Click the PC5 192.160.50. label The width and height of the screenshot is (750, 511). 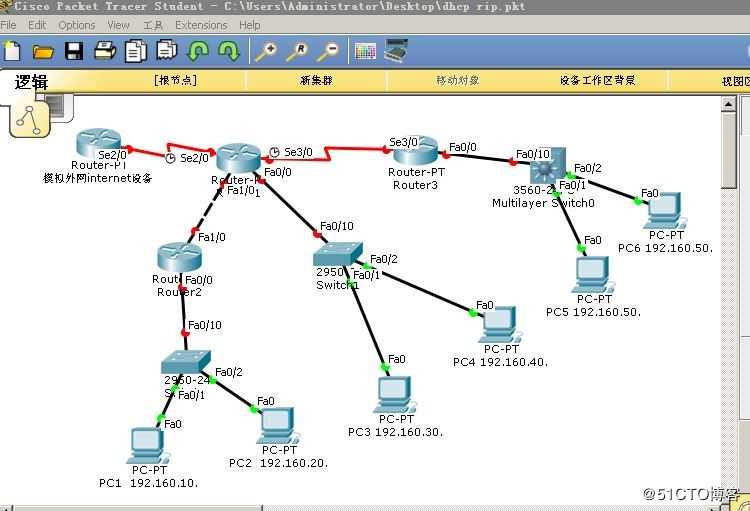[x=593, y=312]
